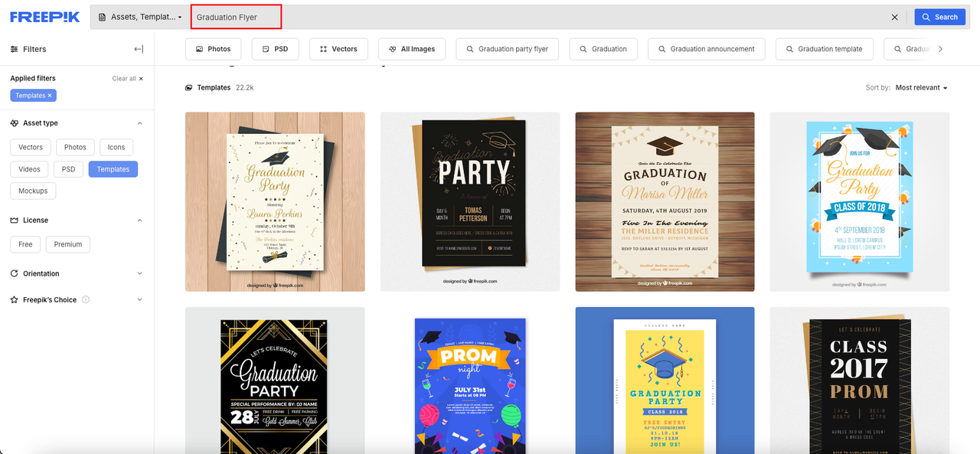Open the Laura Perkins graduation party template
Screen dimensions: 980x454
(x=275, y=202)
